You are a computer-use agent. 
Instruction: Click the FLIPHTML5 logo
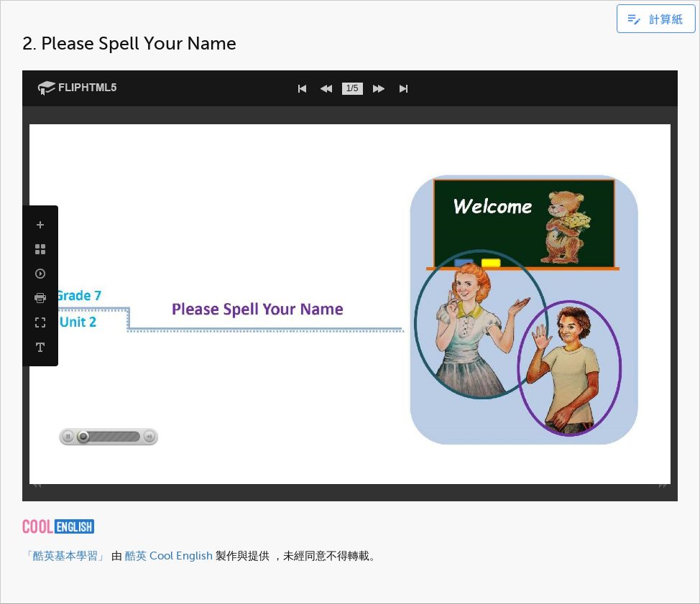[76, 88]
